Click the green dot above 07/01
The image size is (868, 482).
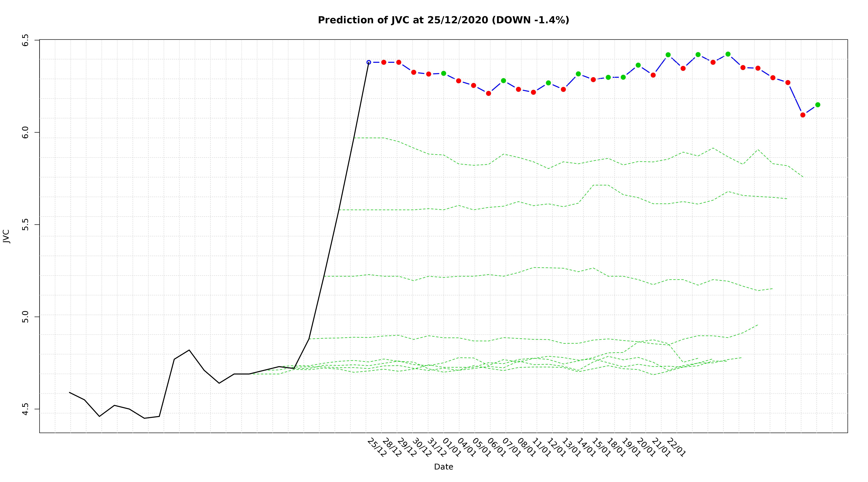503,80
